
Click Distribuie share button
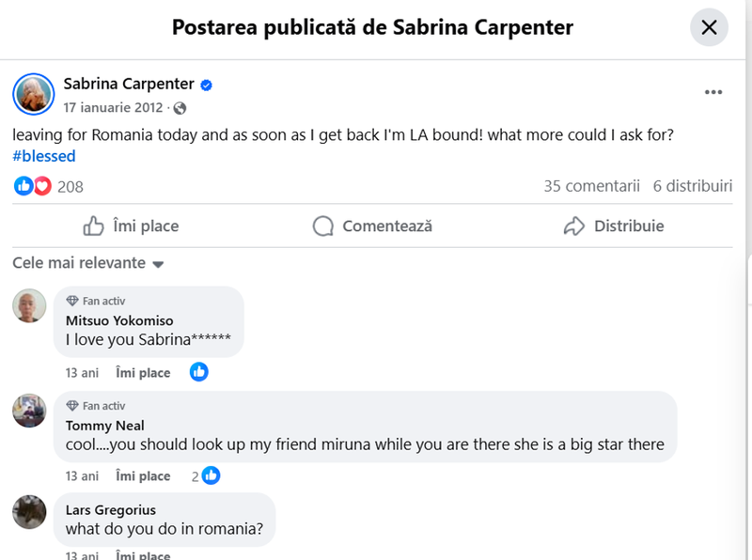click(614, 226)
